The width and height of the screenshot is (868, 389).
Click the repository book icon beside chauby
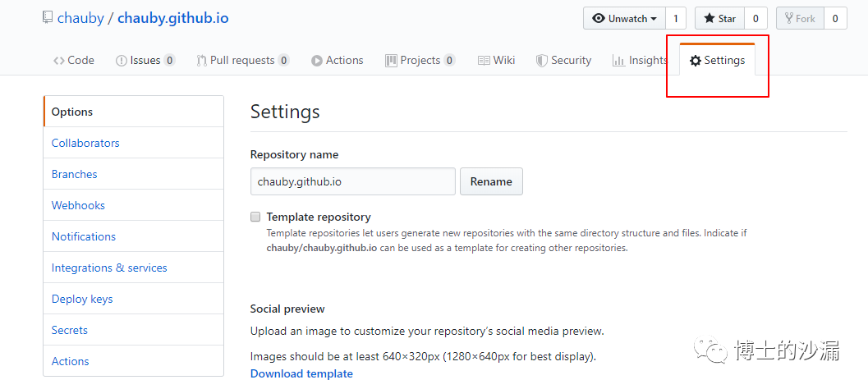click(x=48, y=18)
